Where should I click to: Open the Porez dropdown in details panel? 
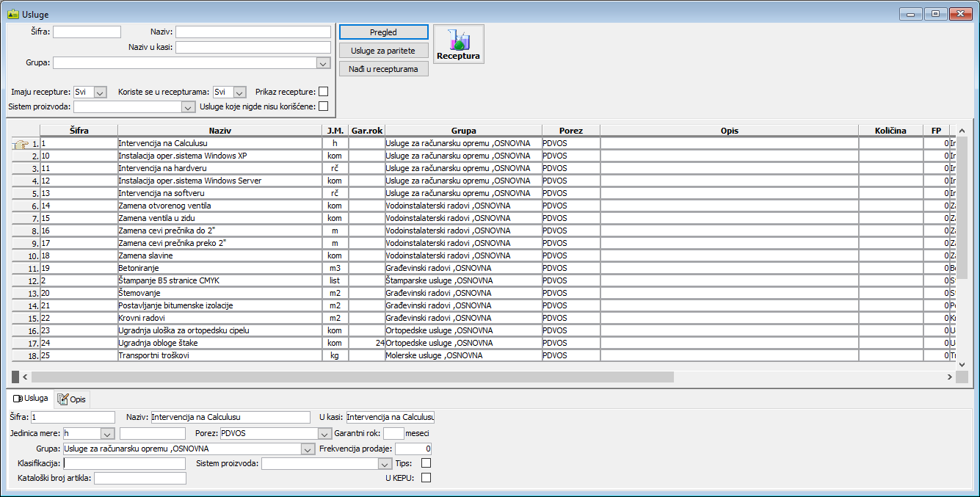(x=324, y=433)
